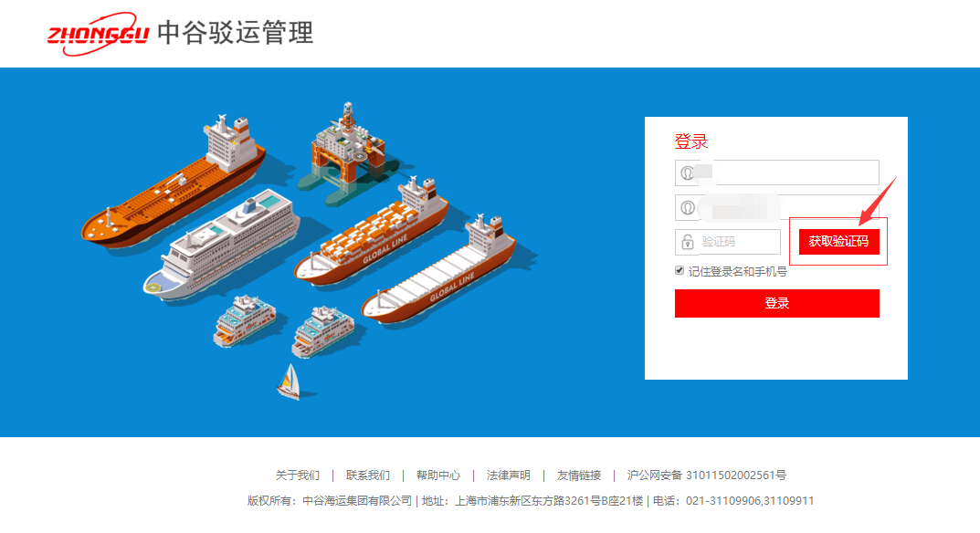This screenshot has height=533, width=980.
Task: Open the 沪公网安备 registration link
Action: tap(707, 476)
